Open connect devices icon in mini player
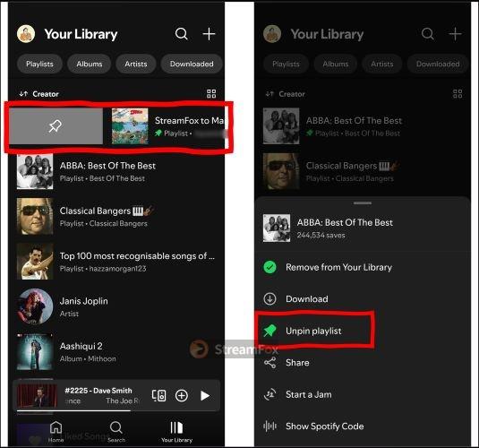This screenshot has height=448, width=479. point(158,395)
